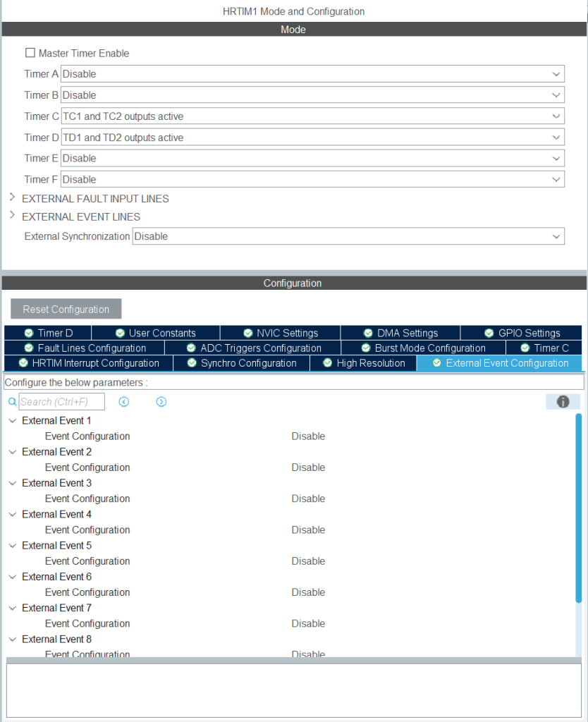The image size is (588, 722).
Task: Click the search magnifier icon
Action: [12, 402]
